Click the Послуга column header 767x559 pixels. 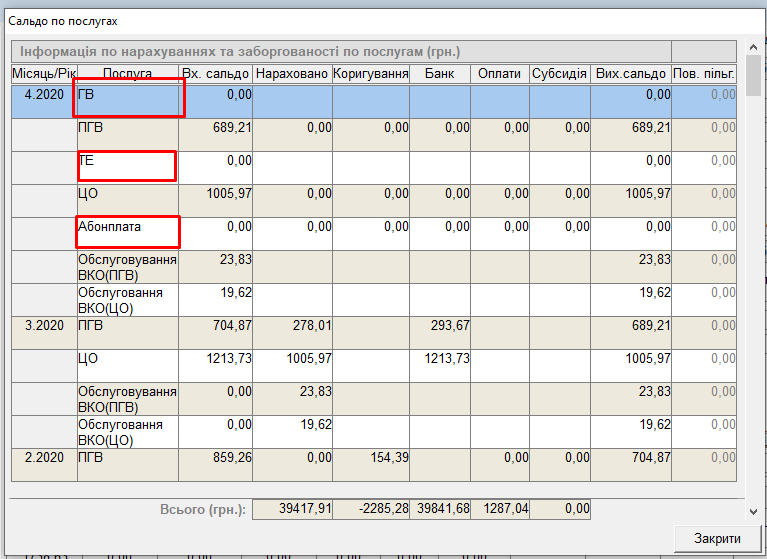[127, 74]
